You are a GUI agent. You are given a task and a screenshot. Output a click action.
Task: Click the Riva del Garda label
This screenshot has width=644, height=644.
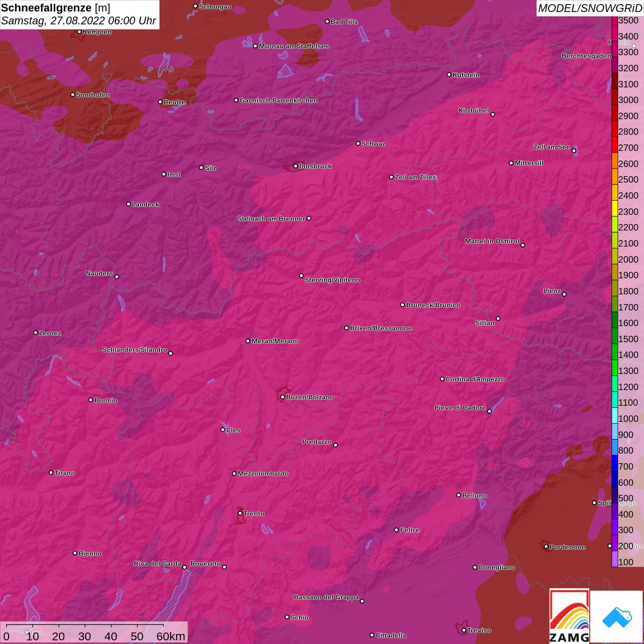[157, 563]
